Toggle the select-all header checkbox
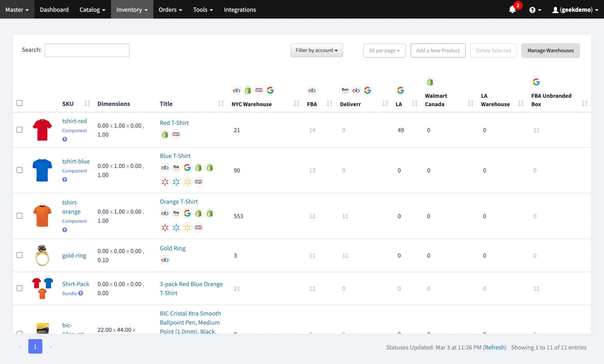This screenshot has width=604, height=364. [x=19, y=103]
